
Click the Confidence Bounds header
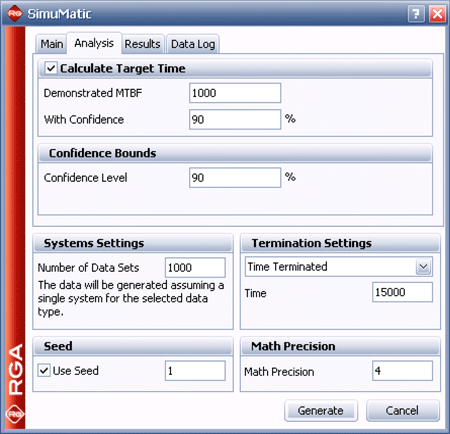pos(235,153)
